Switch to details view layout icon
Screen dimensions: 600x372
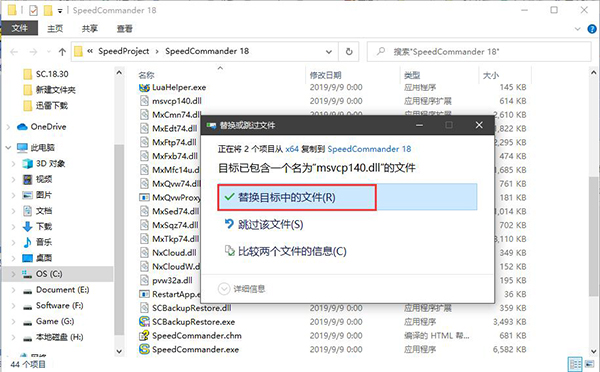pyautogui.click(x=575, y=364)
